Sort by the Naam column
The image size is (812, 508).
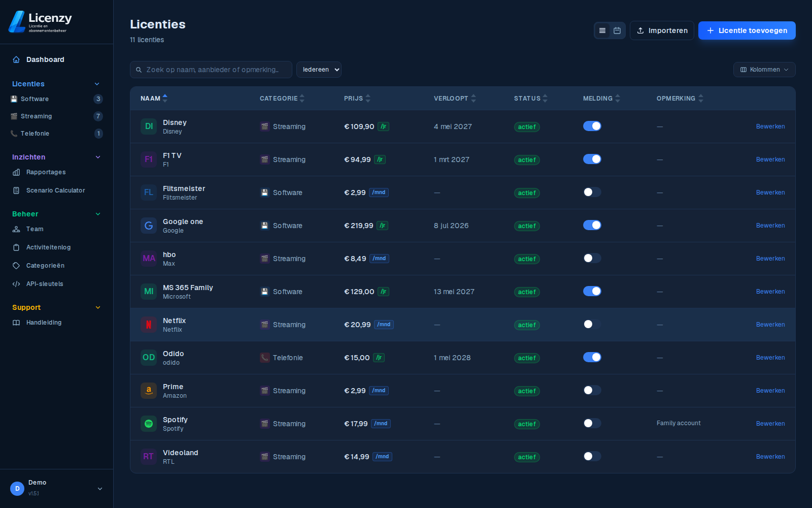pyautogui.click(x=154, y=99)
